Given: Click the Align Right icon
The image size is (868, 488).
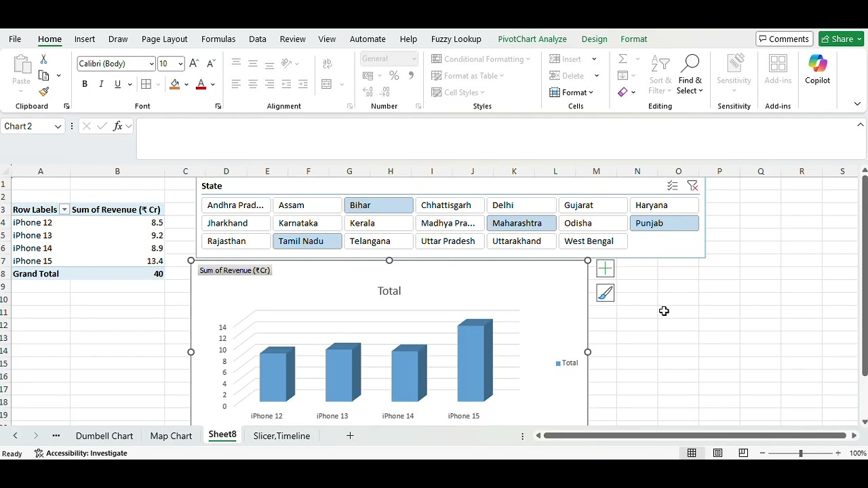Looking at the screenshot, I should [270, 84].
